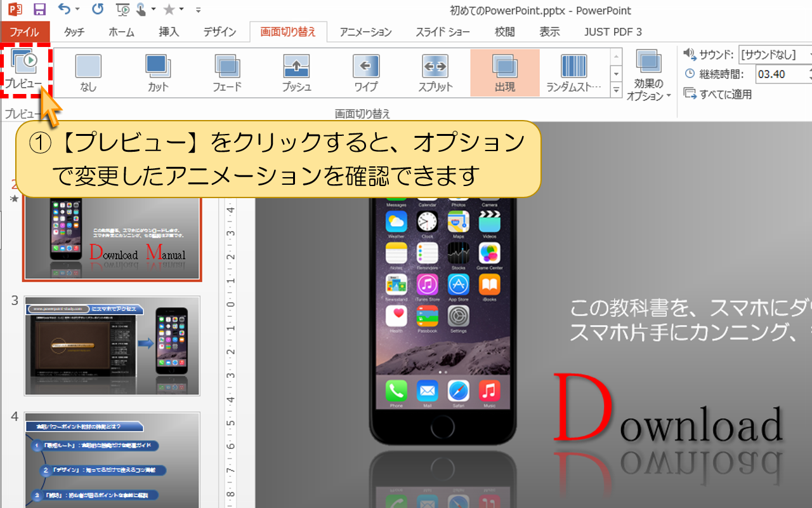The image size is (812, 508).
Task: Open 効果のオプション (Effect Options) menu
Action: 648,75
